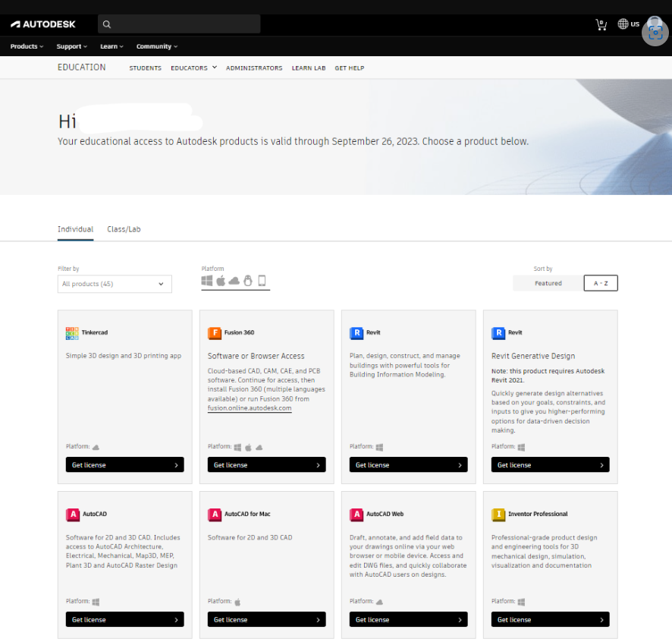Image resolution: width=672 pixels, height=642 pixels.
Task: Get license for Revit
Action: point(408,465)
